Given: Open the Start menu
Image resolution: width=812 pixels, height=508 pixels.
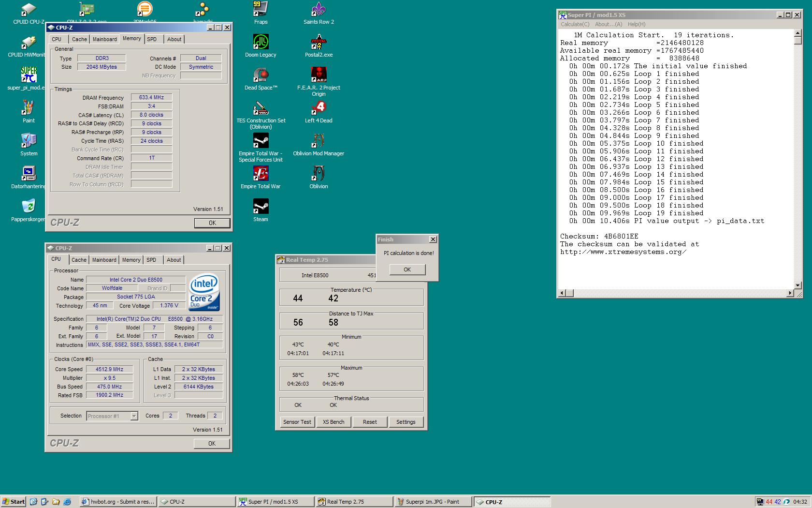Looking at the screenshot, I should click(x=14, y=502).
